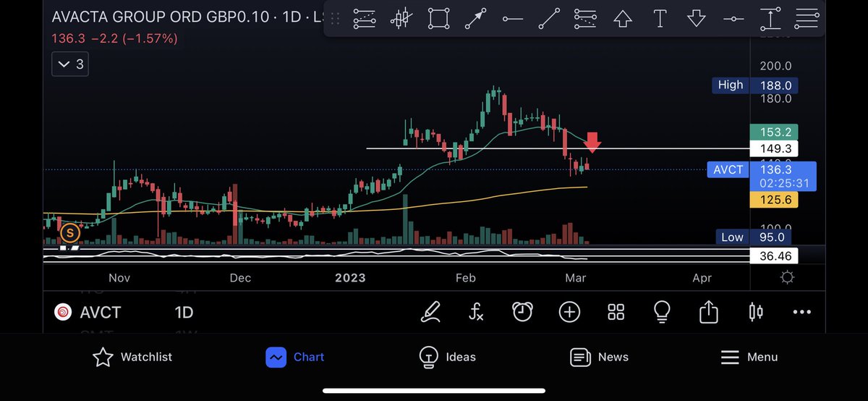Change chart type with candlestick icon
Viewport: 868px width, 401px height.
click(x=755, y=312)
